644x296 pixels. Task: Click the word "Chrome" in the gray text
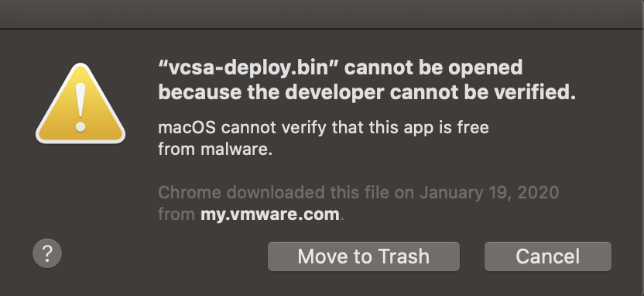(190, 192)
